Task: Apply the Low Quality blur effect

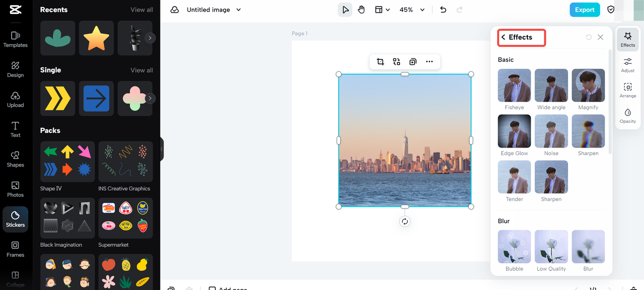Action: tap(551, 247)
